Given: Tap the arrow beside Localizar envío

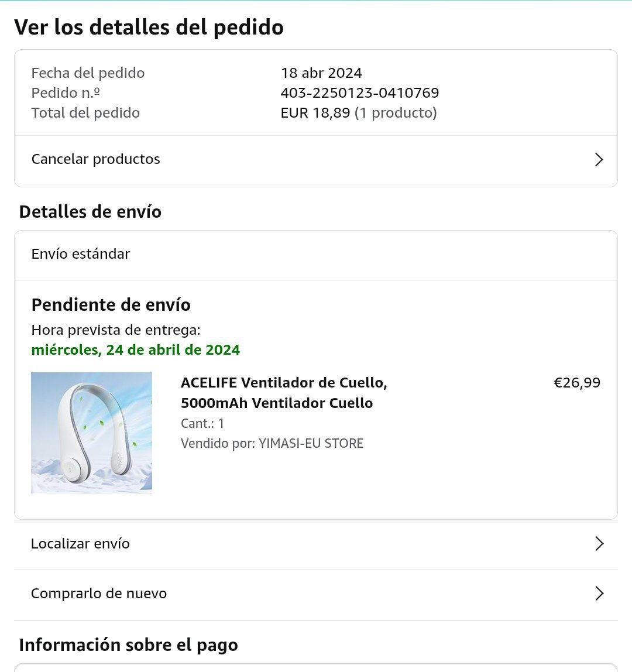Looking at the screenshot, I should pos(599,543).
